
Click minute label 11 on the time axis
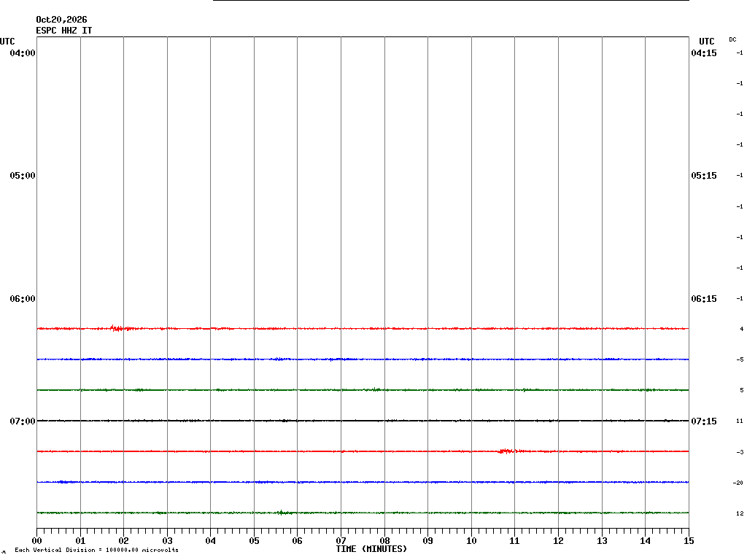click(x=514, y=541)
